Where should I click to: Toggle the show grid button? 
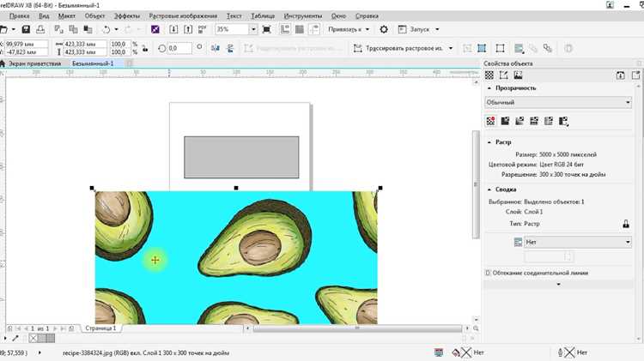click(300, 29)
